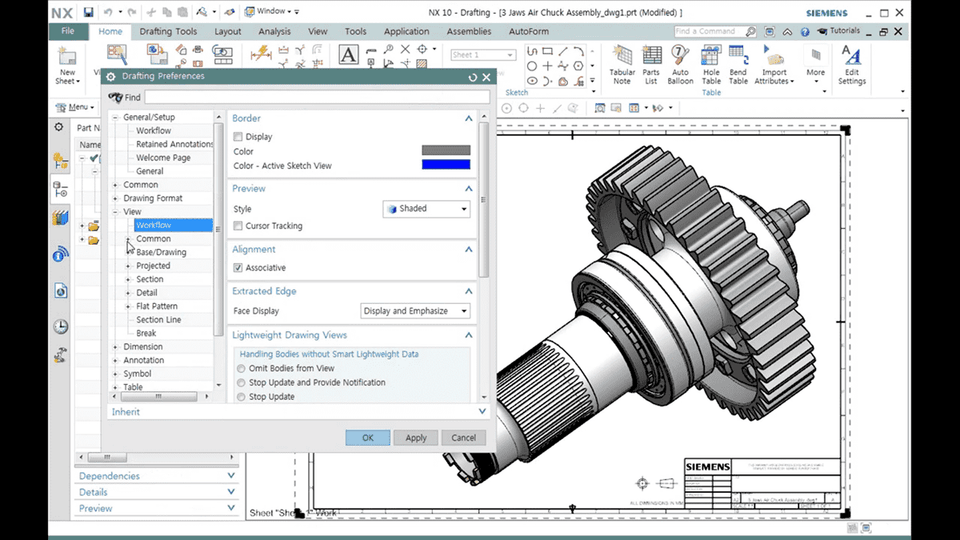Open the Sheet 1 dropdown
Screen dimensions: 960x540
pos(482,55)
